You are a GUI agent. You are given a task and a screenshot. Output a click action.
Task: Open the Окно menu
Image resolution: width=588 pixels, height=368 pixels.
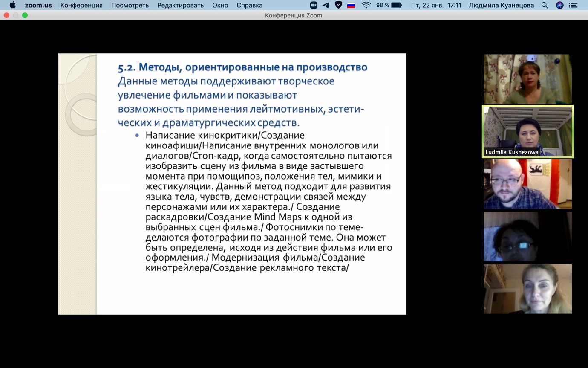(220, 5)
